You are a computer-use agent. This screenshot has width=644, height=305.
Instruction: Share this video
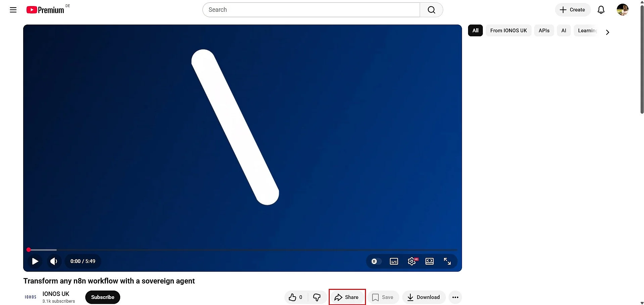coord(347,297)
